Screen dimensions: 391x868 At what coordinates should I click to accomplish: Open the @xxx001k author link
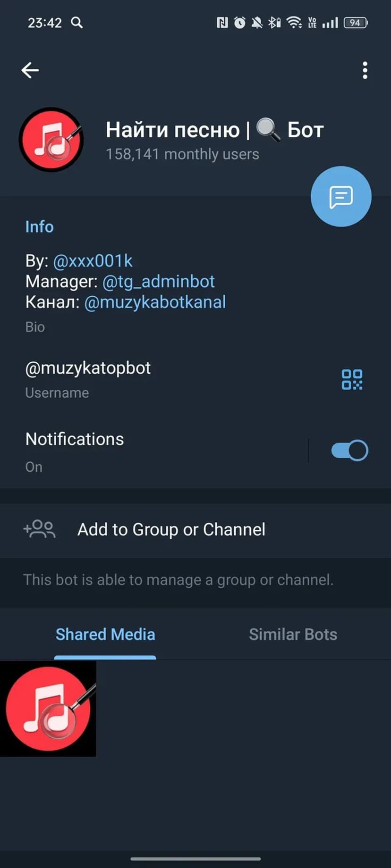point(93,261)
